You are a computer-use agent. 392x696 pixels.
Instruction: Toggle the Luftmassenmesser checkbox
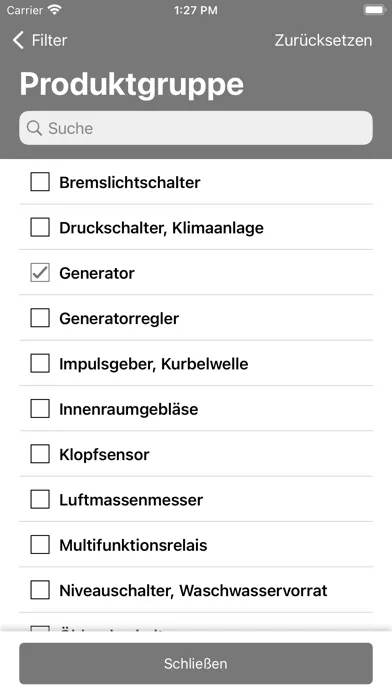pos(40,499)
